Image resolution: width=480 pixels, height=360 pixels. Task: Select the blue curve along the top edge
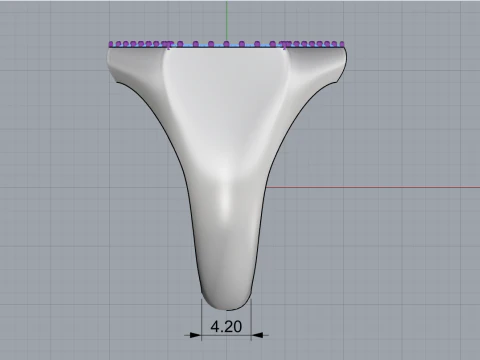coord(227,45)
